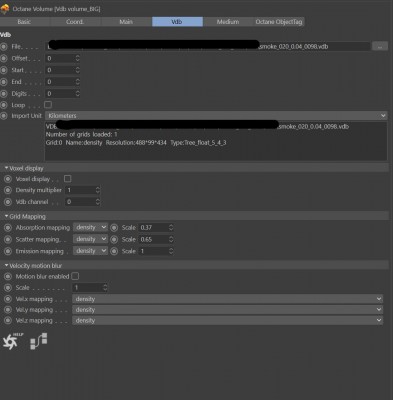Click the Density multiplier stepper arrows
This screenshot has height=400, width=393.
98,190
